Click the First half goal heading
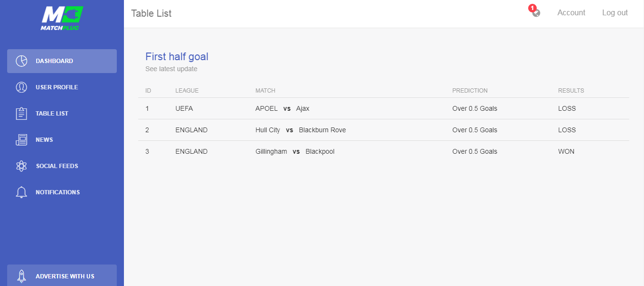 [177, 57]
